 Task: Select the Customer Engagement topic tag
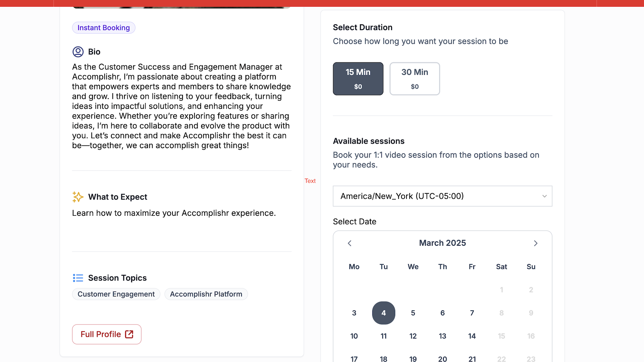[x=116, y=294]
